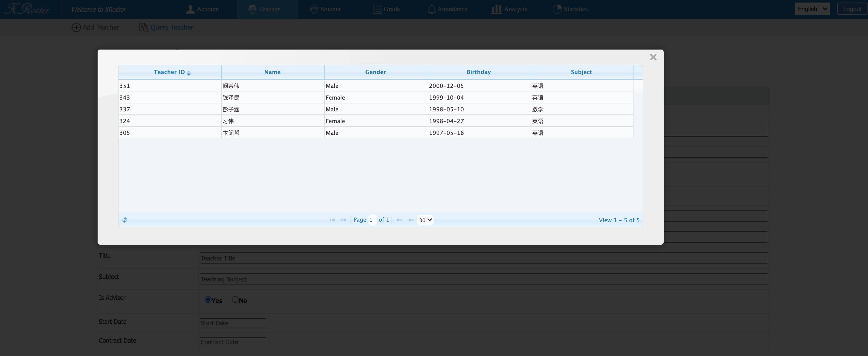Click the Analysis bar chart icon
Viewport: 868px width, 356px height.
pyautogui.click(x=496, y=9)
